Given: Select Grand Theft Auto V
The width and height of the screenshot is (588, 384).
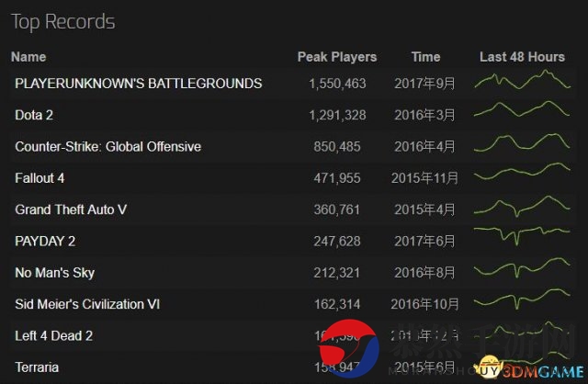Looking at the screenshot, I should pyautogui.click(x=71, y=209).
